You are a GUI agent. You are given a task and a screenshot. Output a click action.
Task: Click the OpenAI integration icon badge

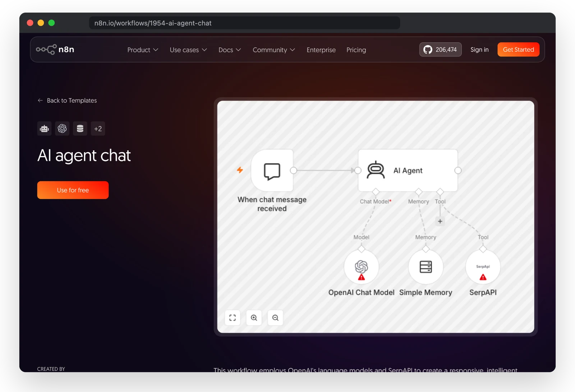pyautogui.click(x=62, y=129)
